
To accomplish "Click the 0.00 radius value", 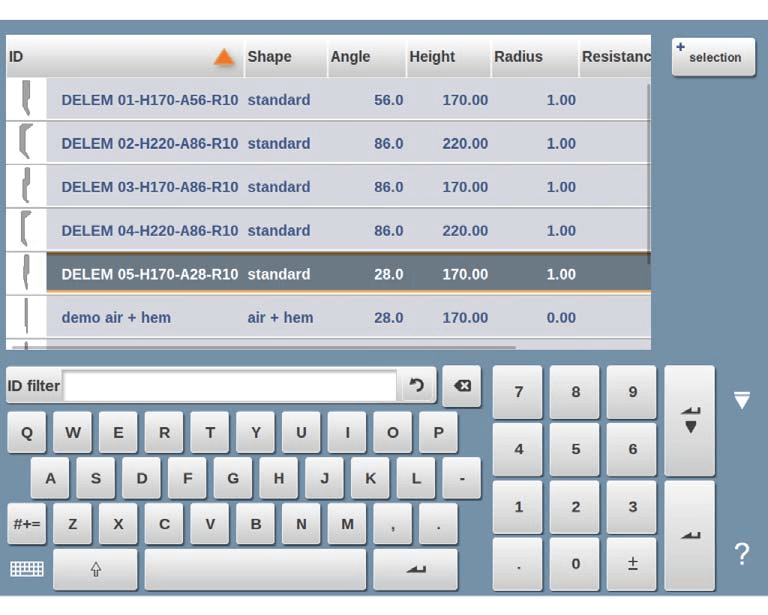I will click(561, 318).
